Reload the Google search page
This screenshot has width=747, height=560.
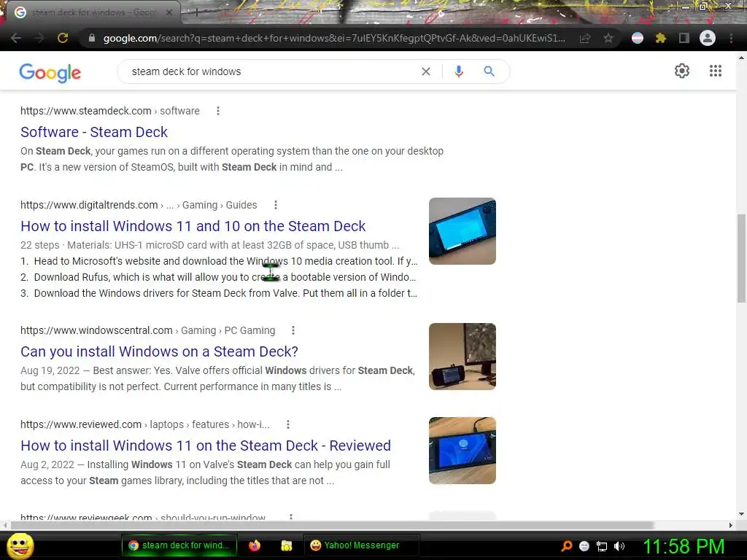pyautogui.click(x=63, y=38)
